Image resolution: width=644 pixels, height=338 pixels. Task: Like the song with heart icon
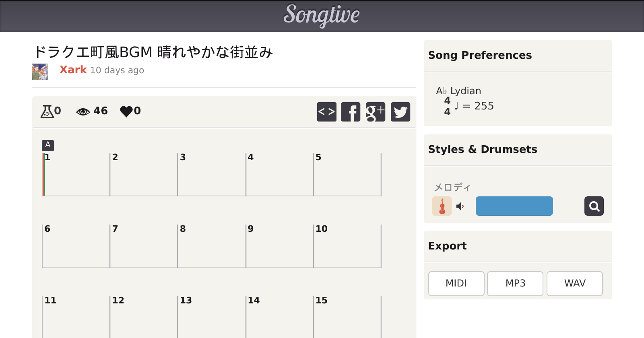click(x=126, y=111)
